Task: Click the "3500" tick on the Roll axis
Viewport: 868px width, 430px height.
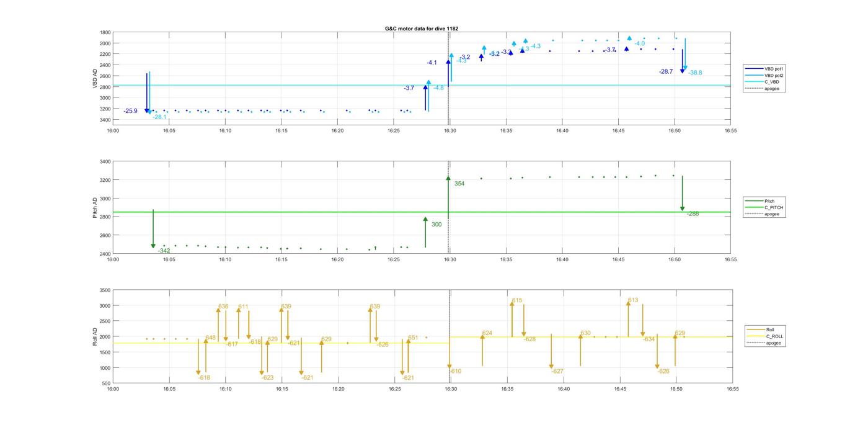Action: point(105,290)
